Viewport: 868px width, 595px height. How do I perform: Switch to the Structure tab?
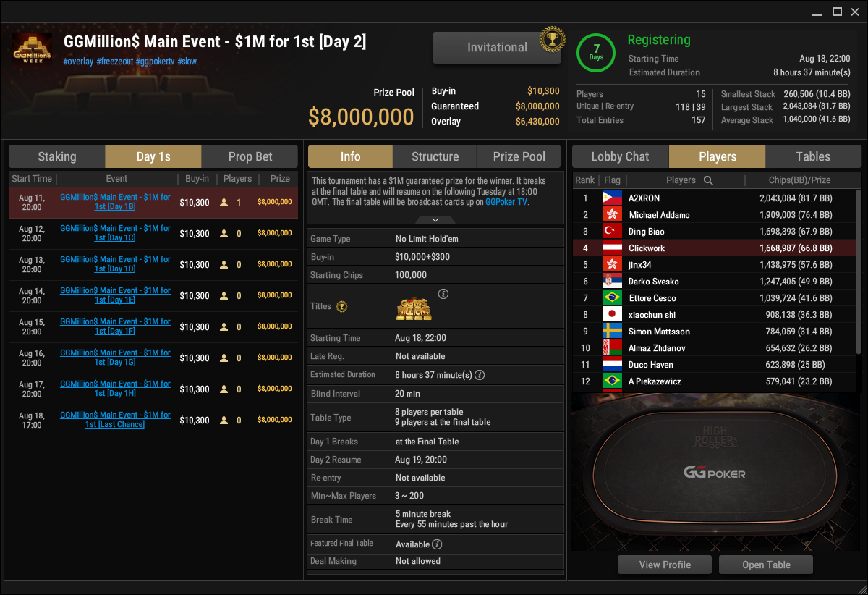pos(435,156)
